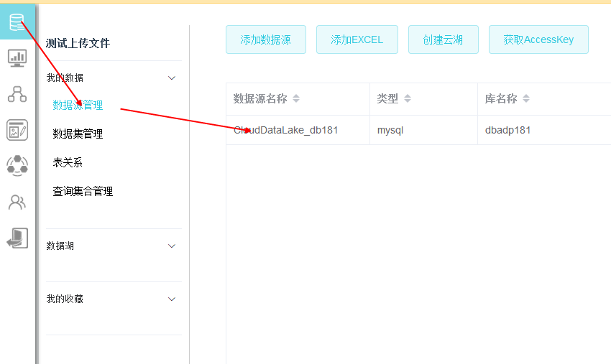Expand the 我的收藏 section chevron

(x=172, y=299)
